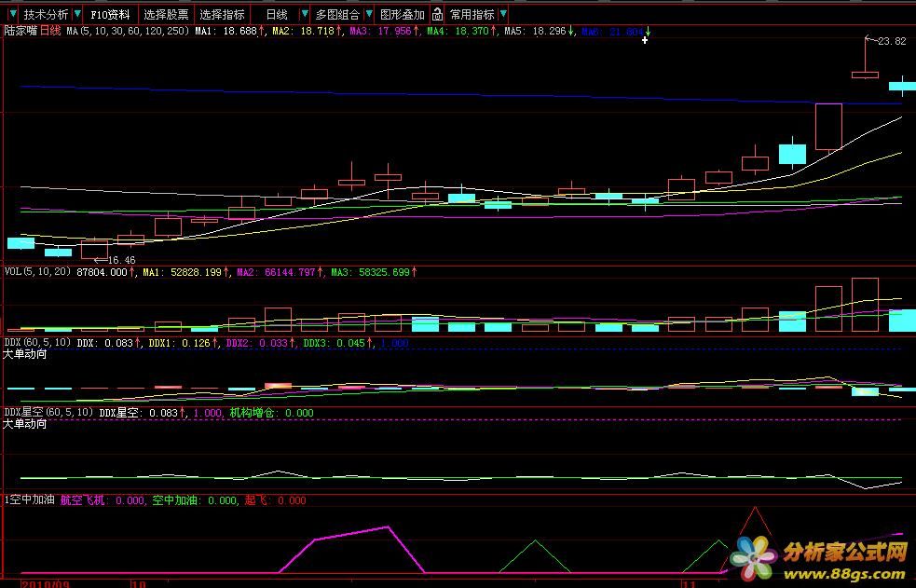Open the leftmost toolbar dropdown arrow
The height and width of the screenshot is (588, 916).
pos(13,14)
